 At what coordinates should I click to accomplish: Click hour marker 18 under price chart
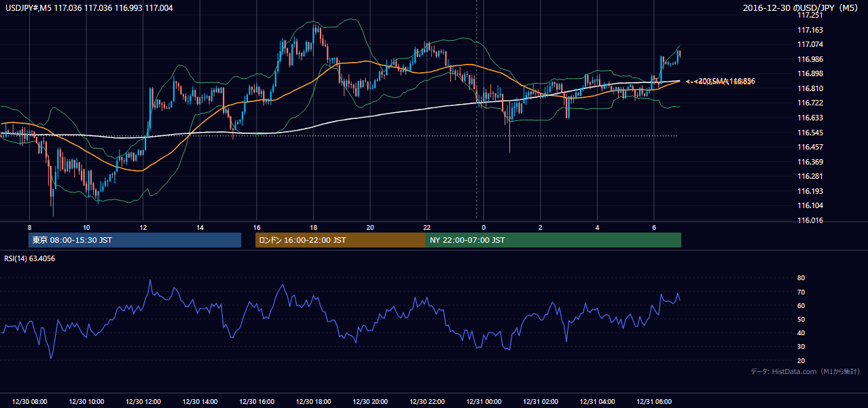coord(313,227)
